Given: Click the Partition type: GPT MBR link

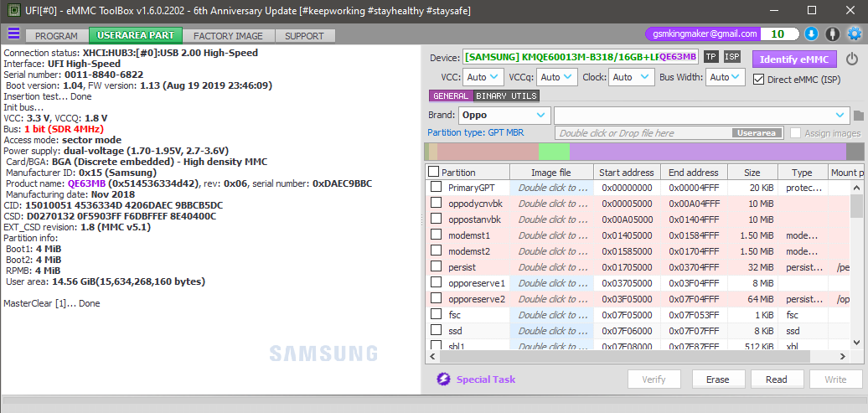Looking at the screenshot, I should pos(476,133).
